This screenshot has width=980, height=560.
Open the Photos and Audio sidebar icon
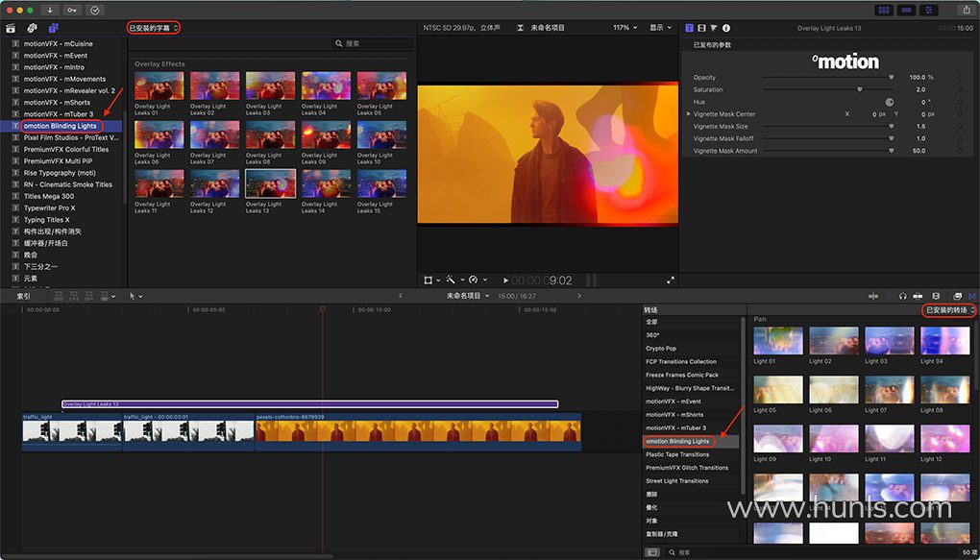click(x=32, y=28)
